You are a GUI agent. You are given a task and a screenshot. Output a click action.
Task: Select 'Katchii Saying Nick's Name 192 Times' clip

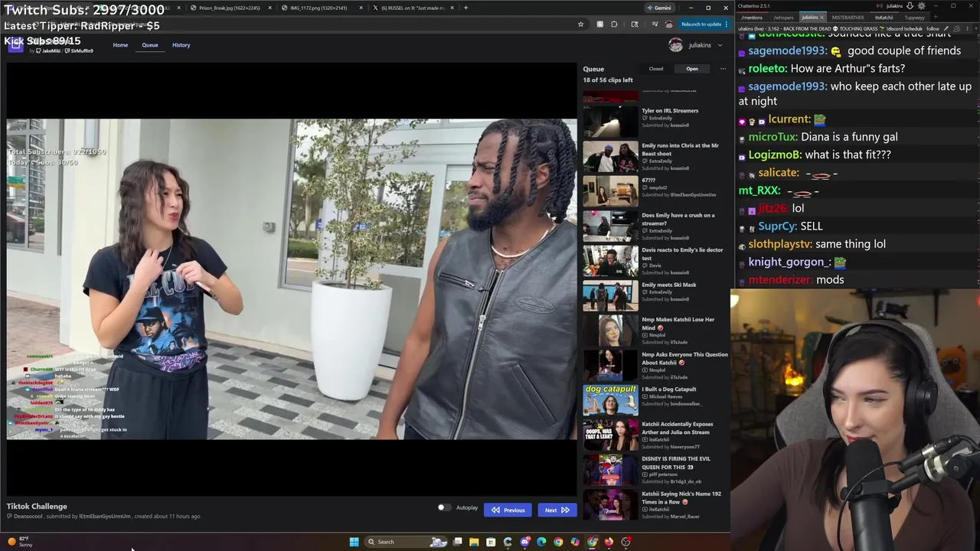point(610,505)
